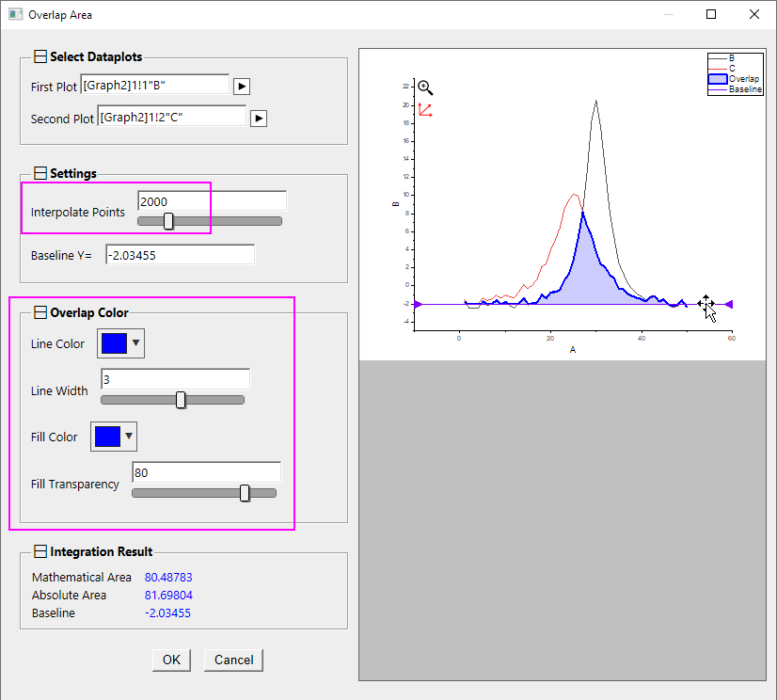The width and height of the screenshot is (777, 700).
Task: Collapse the Settings section
Action: [40, 173]
